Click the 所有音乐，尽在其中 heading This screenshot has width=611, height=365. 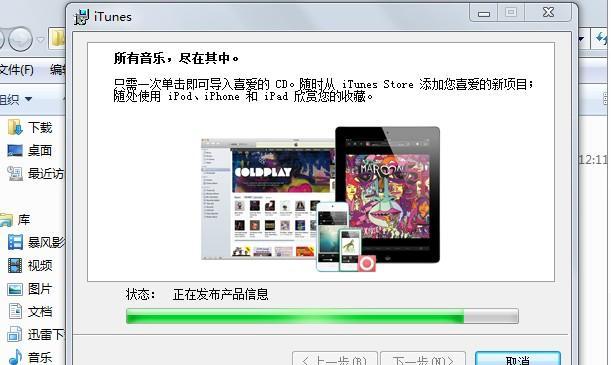[x=176, y=58]
